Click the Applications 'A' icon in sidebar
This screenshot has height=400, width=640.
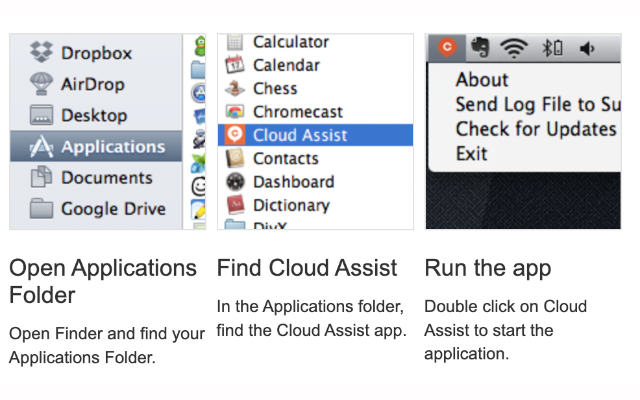tap(41, 146)
